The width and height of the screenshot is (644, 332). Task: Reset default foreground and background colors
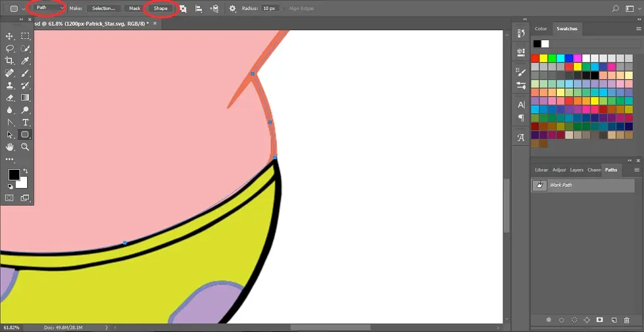[x=11, y=187]
